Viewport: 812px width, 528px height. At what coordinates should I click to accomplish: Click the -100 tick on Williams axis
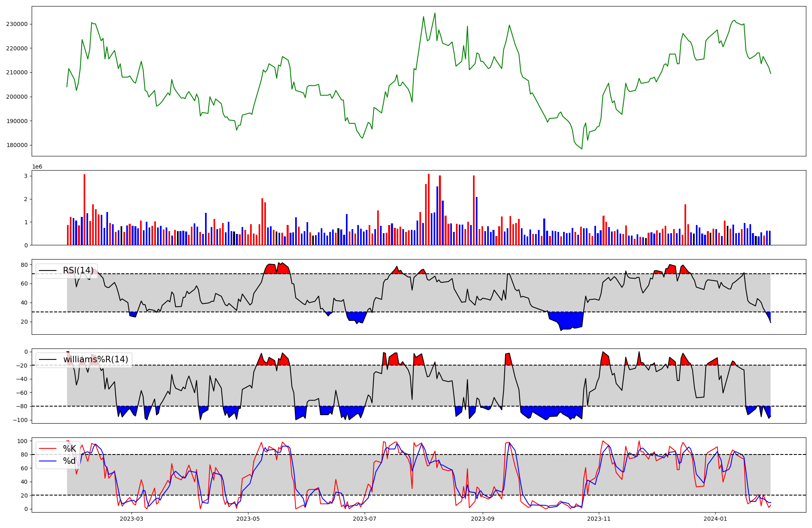20,420
